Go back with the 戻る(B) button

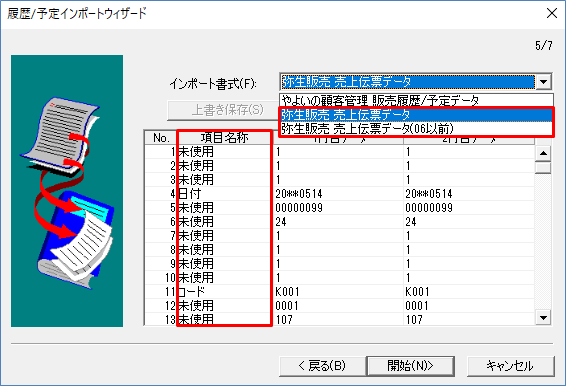[322, 366]
